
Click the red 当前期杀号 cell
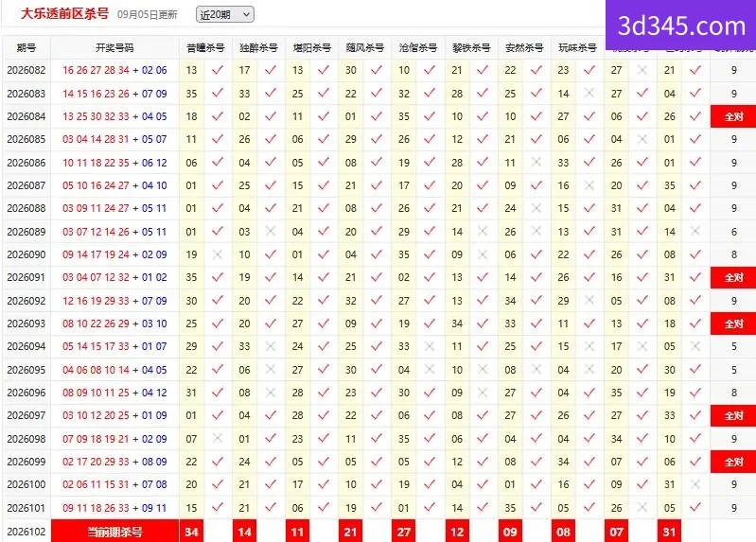coord(114,532)
